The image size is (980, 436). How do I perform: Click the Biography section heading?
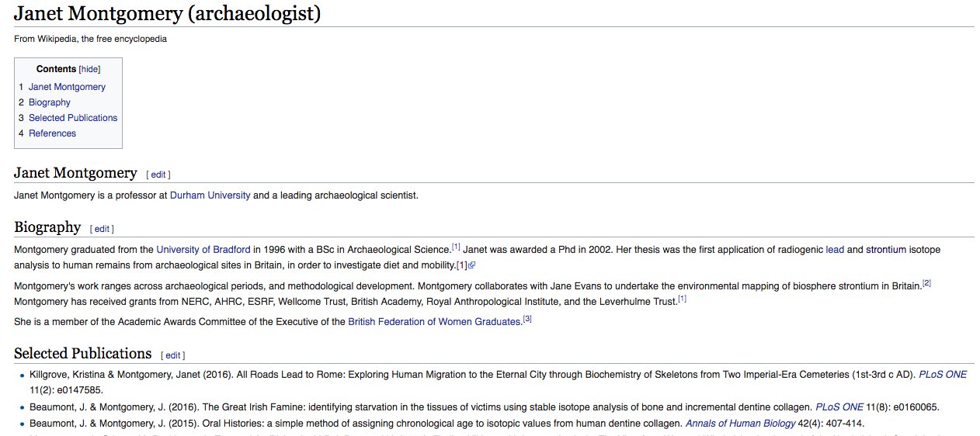(47, 227)
